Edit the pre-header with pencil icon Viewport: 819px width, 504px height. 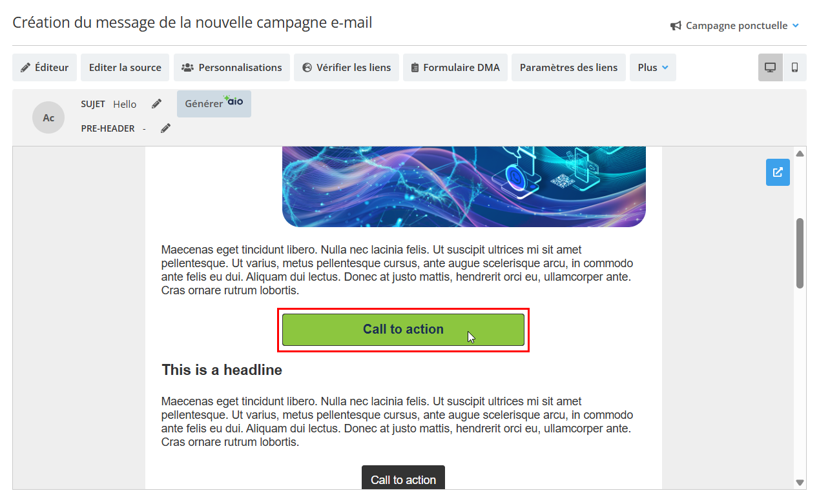click(165, 128)
